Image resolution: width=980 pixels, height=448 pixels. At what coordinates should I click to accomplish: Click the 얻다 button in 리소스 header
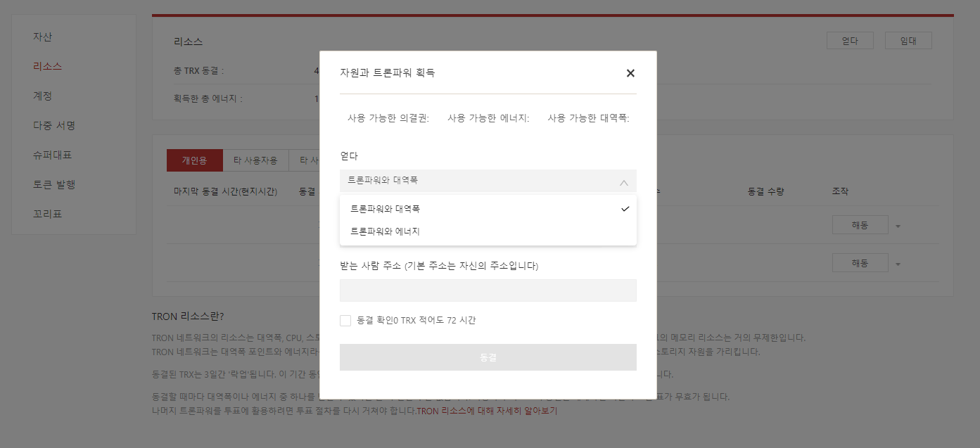(849, 41)
